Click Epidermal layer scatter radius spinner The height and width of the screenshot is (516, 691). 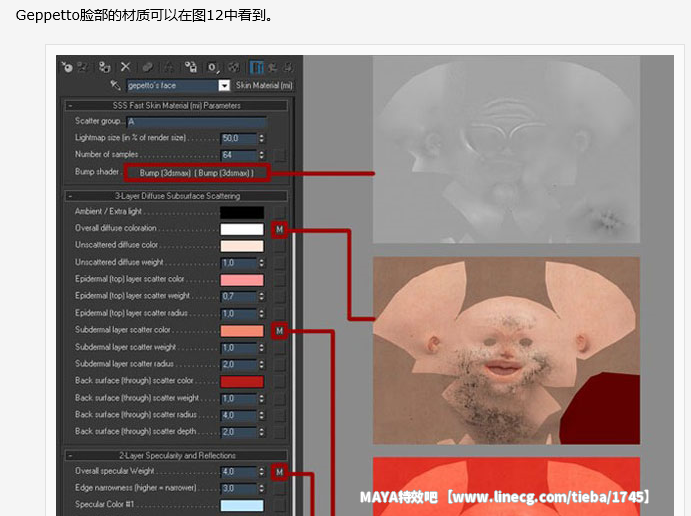click(261, 313)
